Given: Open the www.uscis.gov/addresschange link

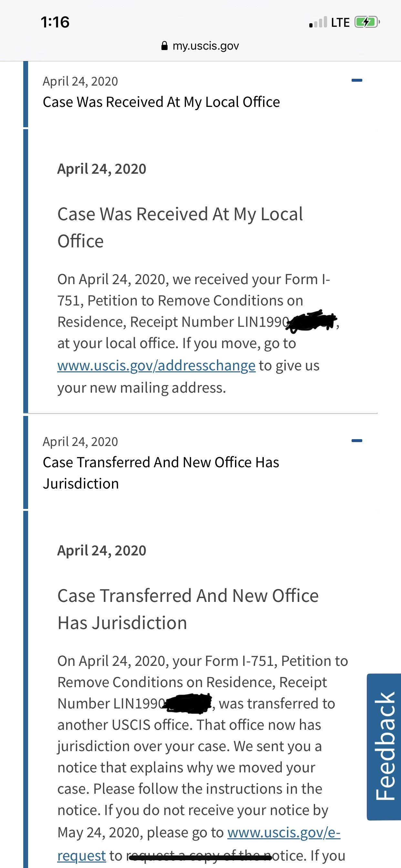Looking at the screenshot, I should pyautogui.click(x=156, y=366).
